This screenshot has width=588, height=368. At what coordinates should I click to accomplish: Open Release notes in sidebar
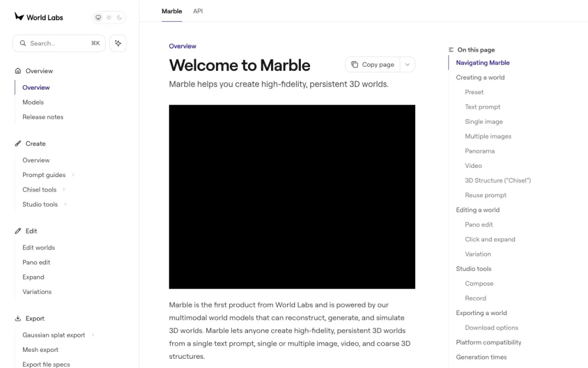[x=42, y=117]
